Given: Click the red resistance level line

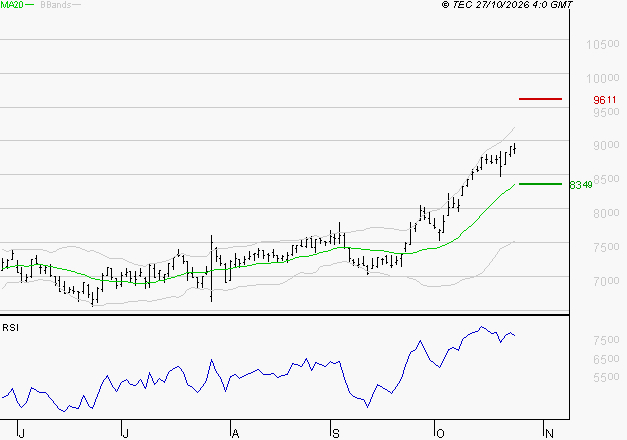Looking at the screenshot, I should [x=540, y=99].
